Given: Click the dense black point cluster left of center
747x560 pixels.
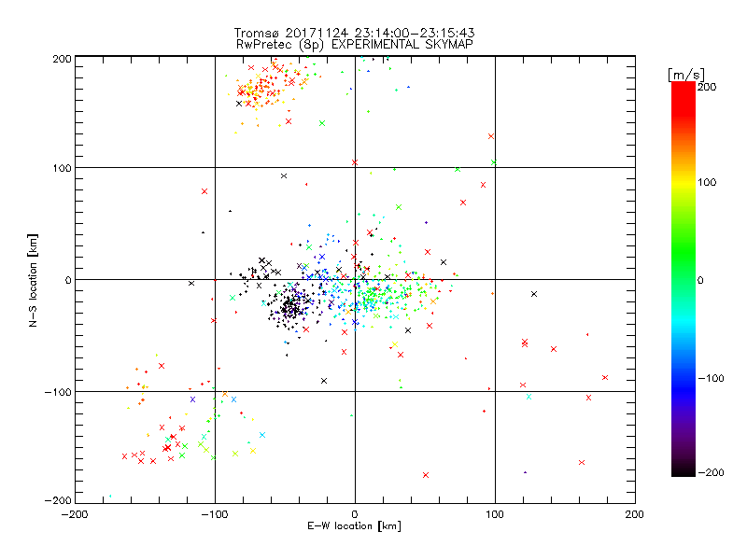Looking at the screenshot, I should coord(290,307).
